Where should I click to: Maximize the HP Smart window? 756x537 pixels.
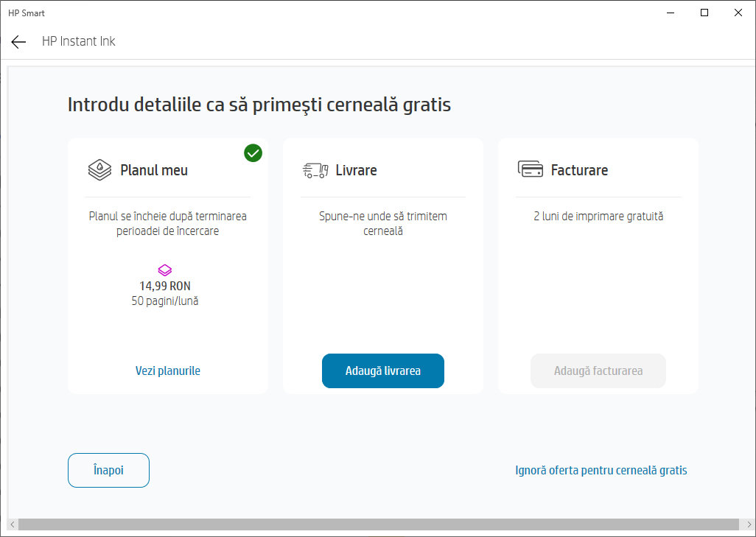(704, 13)
